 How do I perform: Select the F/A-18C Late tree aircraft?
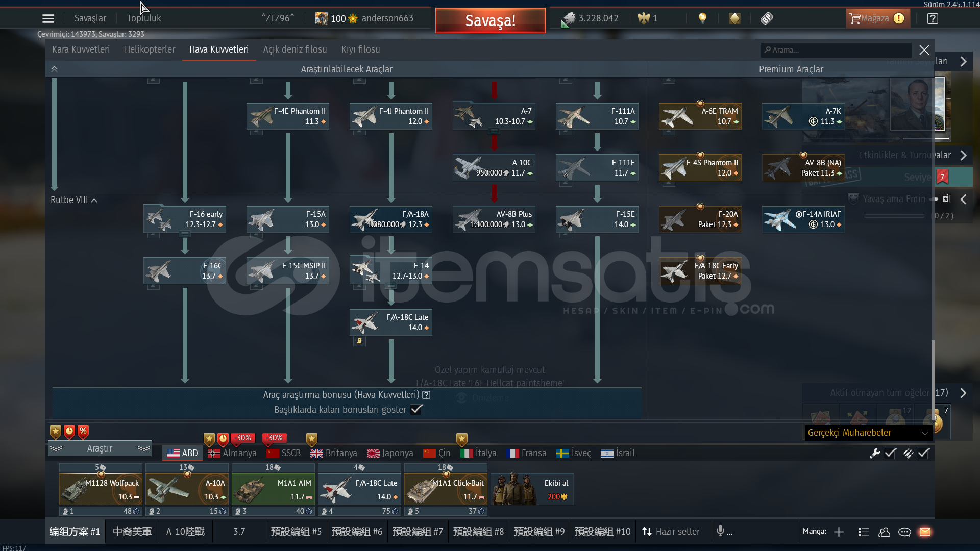click(x=391, y=322)
